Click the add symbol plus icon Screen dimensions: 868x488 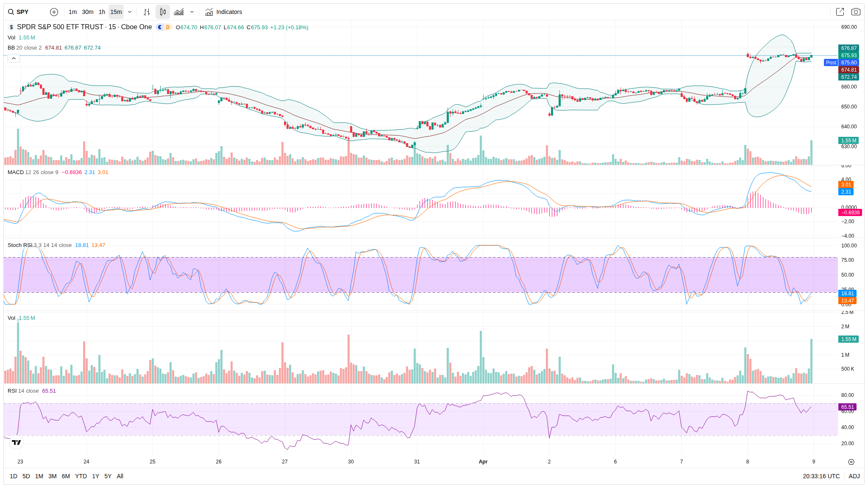point(54,12)
